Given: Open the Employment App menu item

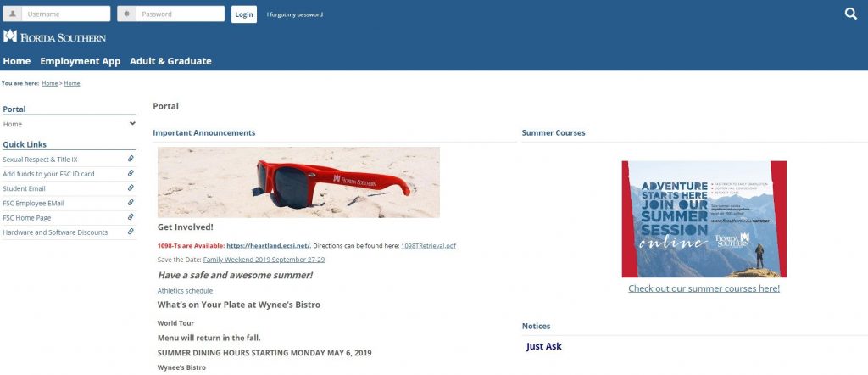Looking at the screenshot, I should point(81,61).
